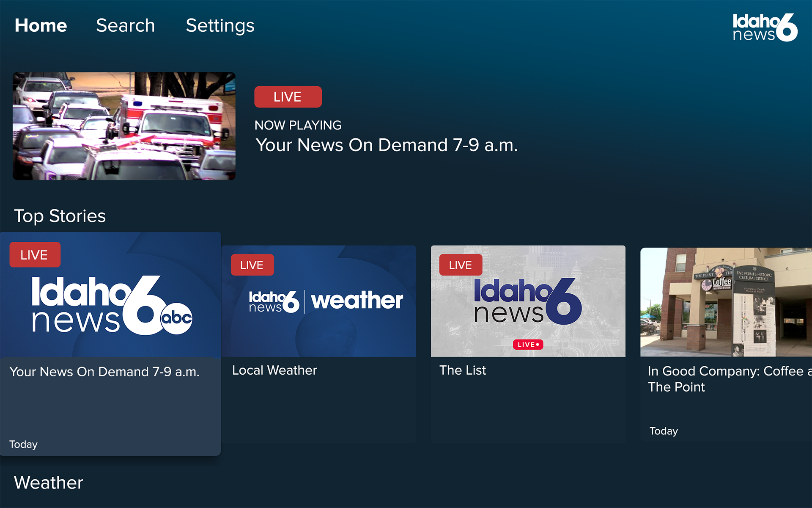The width and height of the screenshot is (812, 508).
Task: Open The List live stream thumbnail
Action: pos(528,301)
